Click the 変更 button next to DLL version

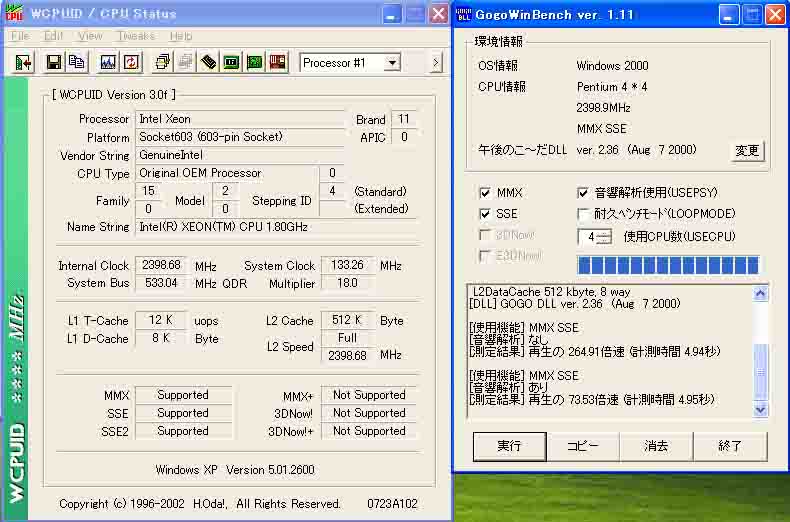[x=747, y=151]
